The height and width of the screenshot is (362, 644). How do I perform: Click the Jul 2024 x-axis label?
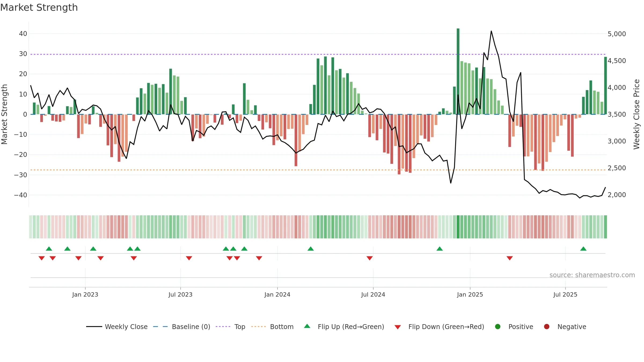373,295
